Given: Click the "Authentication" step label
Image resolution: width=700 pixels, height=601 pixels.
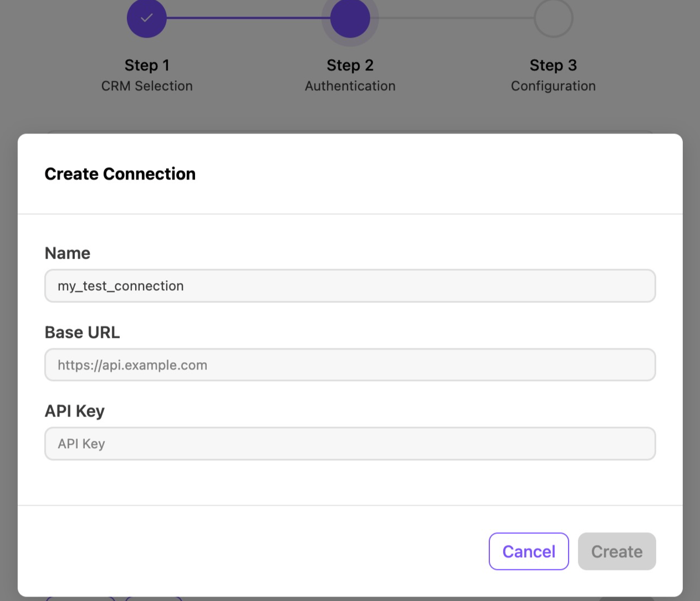Looking at the screenshot, I should click(x=350, y=86).
